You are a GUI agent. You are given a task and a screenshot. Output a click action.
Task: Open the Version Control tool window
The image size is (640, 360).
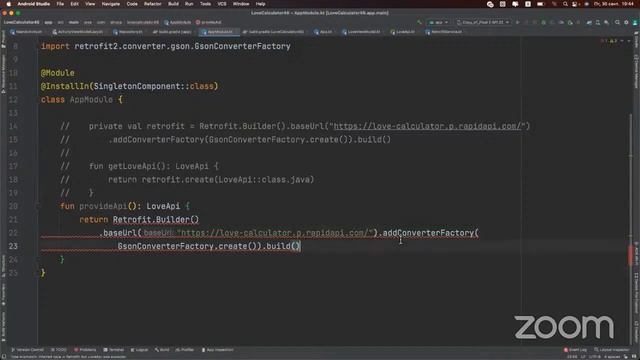(27, 350)
